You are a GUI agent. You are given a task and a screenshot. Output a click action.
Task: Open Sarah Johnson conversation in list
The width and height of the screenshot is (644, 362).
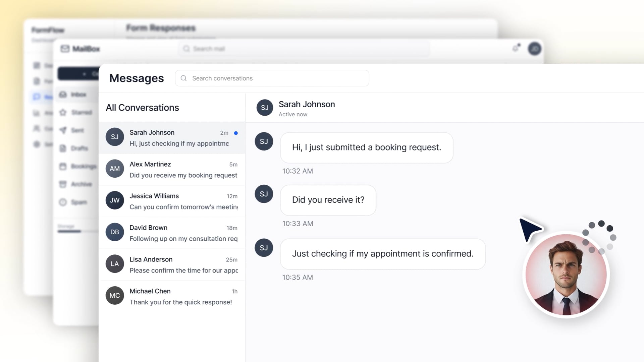(x=172, y=138)
